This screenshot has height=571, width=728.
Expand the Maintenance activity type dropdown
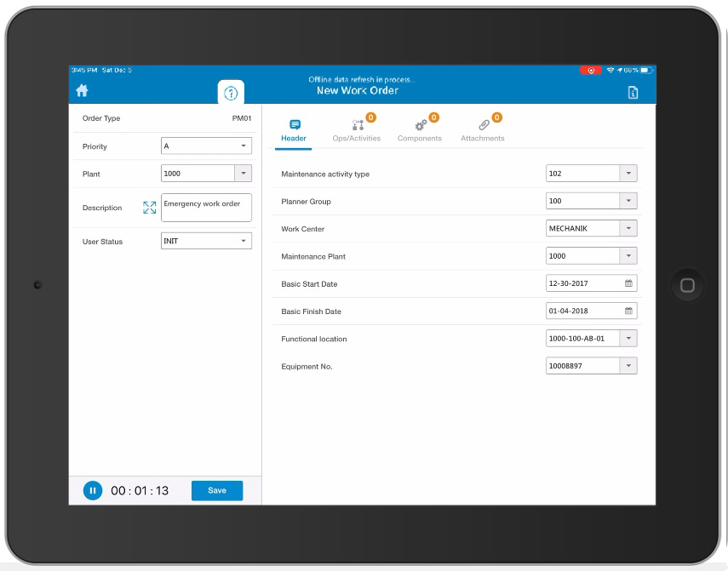[x=628, y=174]
